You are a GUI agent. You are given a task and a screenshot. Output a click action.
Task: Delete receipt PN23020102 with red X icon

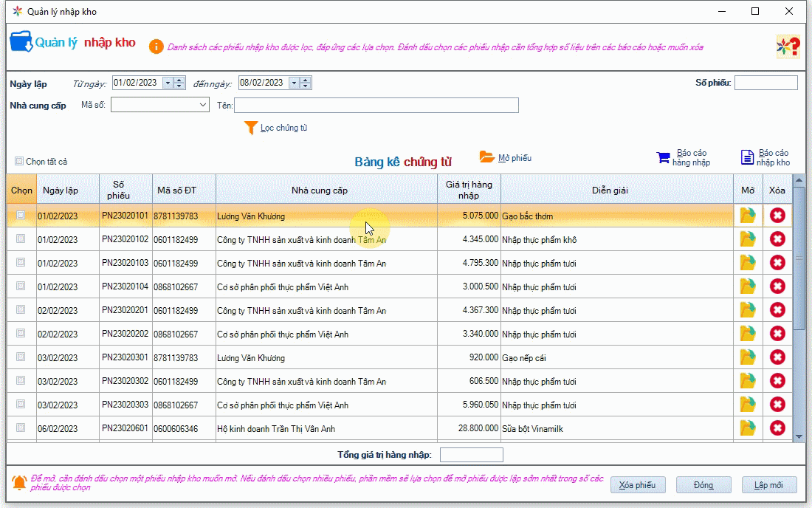point(777,239)
